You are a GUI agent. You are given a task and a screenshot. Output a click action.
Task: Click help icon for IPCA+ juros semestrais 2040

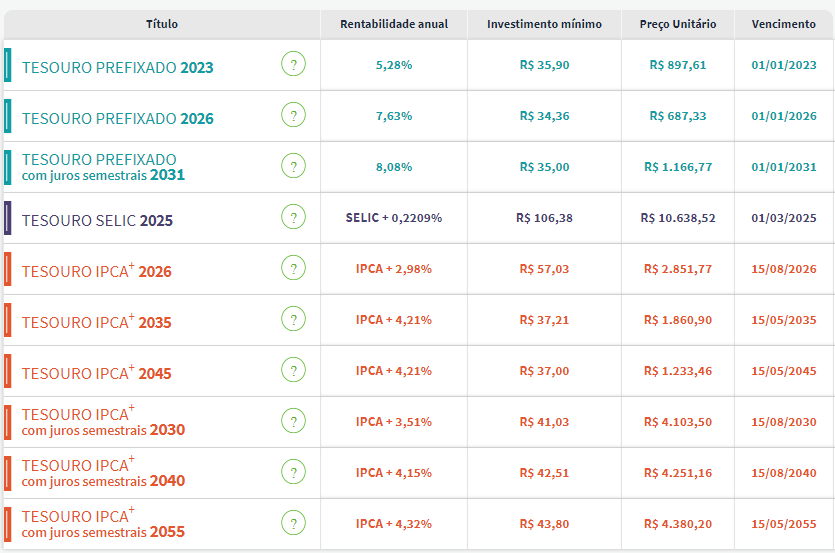pos(293,472)
